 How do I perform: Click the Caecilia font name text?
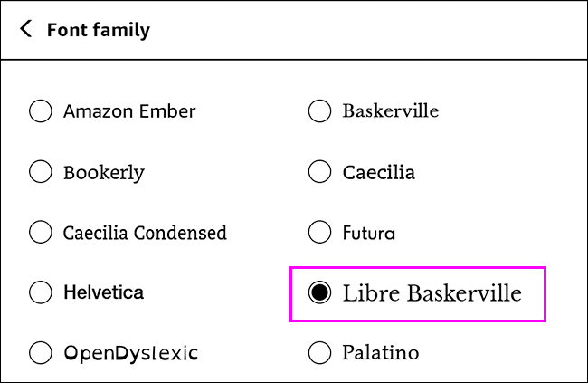click(x=379, y=172)
